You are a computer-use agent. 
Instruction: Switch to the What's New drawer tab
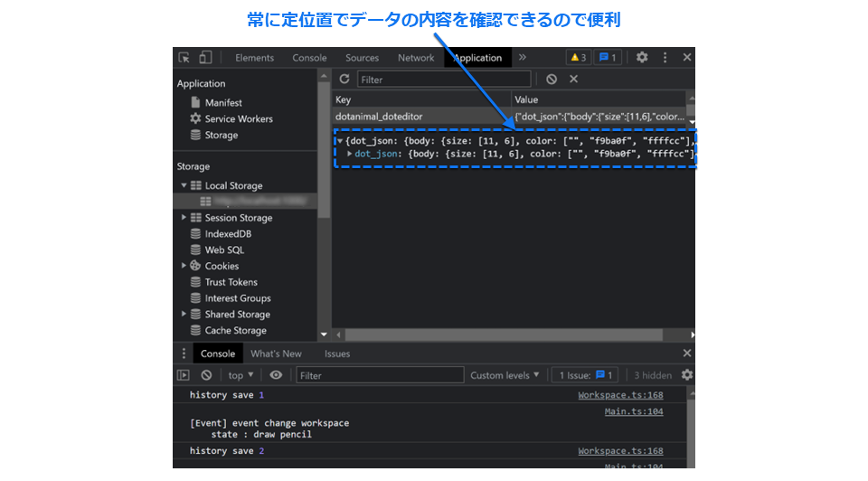tap(276, 354)
